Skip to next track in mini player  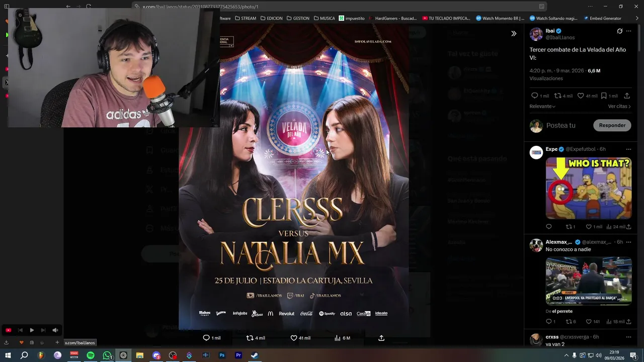[x=43, y=330]
